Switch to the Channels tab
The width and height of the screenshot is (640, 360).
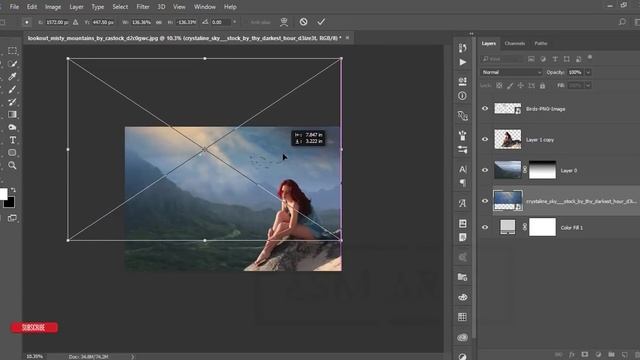pos(514,43)
